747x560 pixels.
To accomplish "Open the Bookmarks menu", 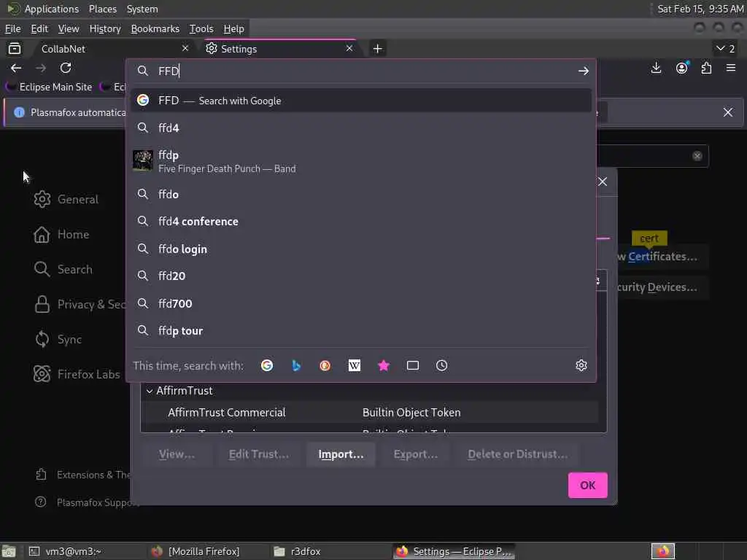I will coord(155,29).
